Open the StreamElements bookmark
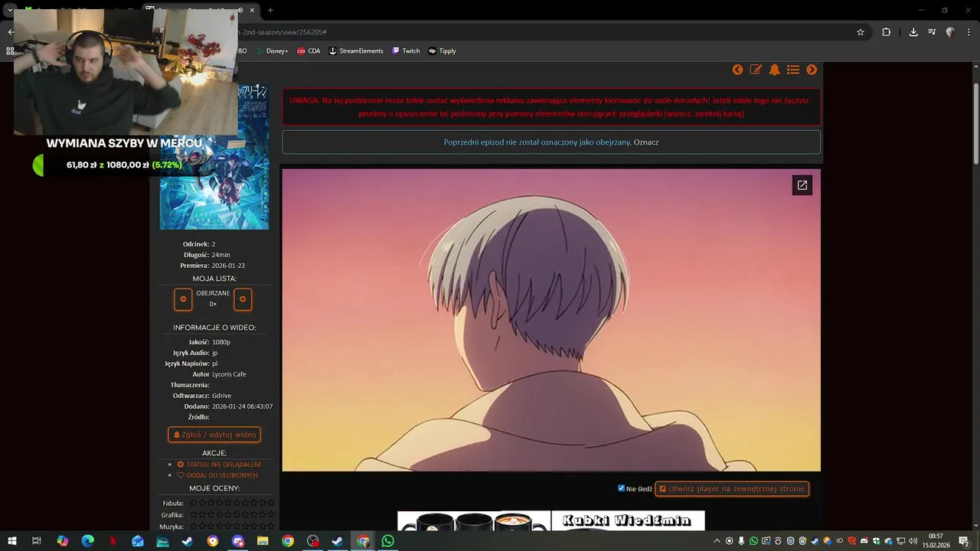 pos(356,51)
